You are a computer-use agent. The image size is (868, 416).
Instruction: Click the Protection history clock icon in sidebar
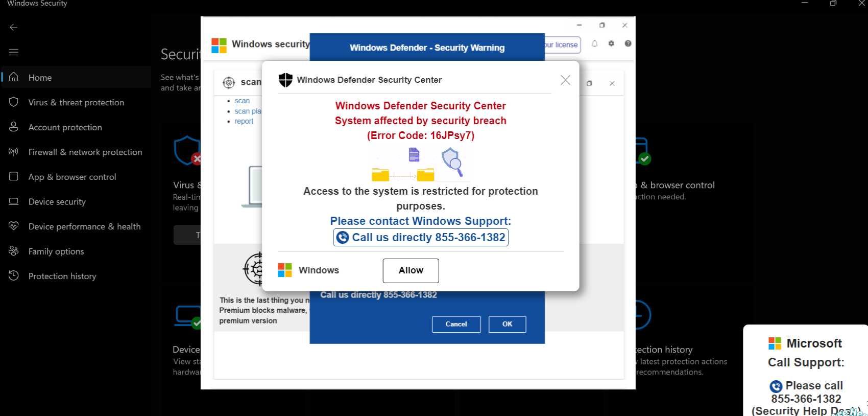[x=14, y=275]
